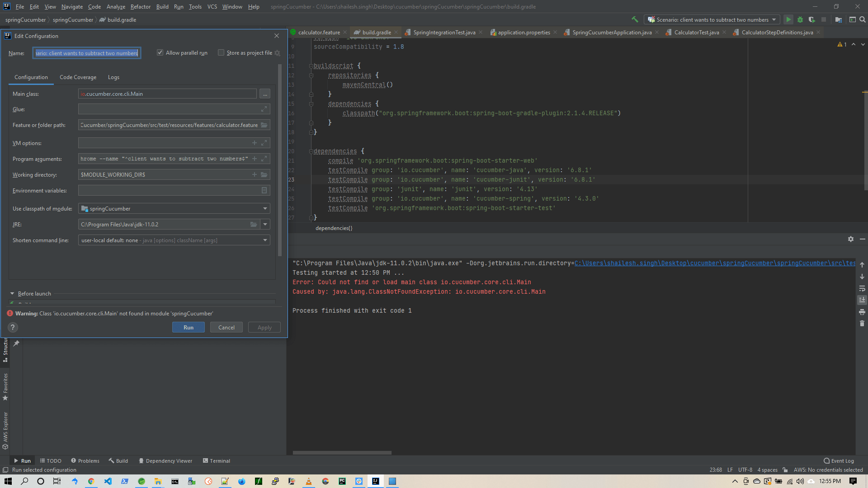The image size is (868, 488).
Task: Open the Terminal tool window
Action: [217, 460]
